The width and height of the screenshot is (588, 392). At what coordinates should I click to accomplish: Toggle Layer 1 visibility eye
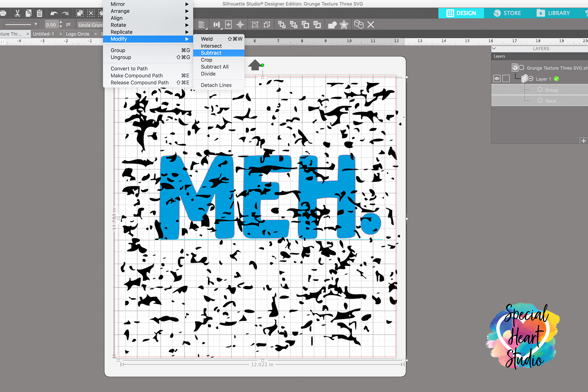click(497, 79)
